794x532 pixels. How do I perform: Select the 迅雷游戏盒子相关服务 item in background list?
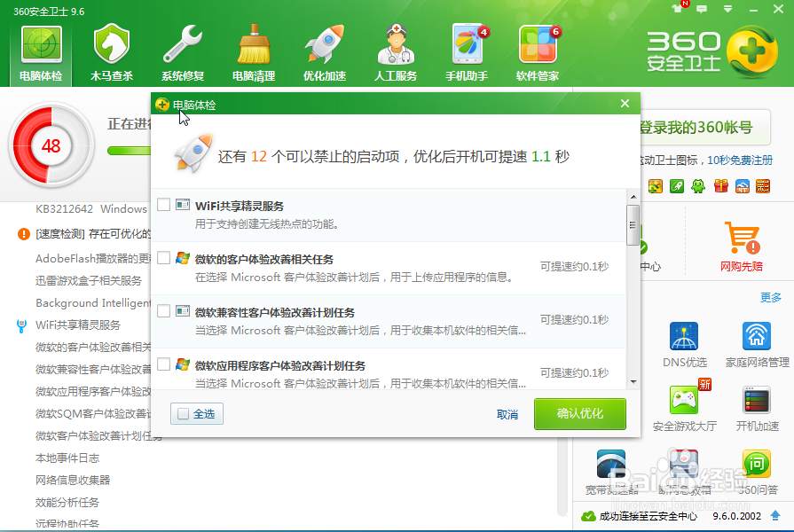89,281
